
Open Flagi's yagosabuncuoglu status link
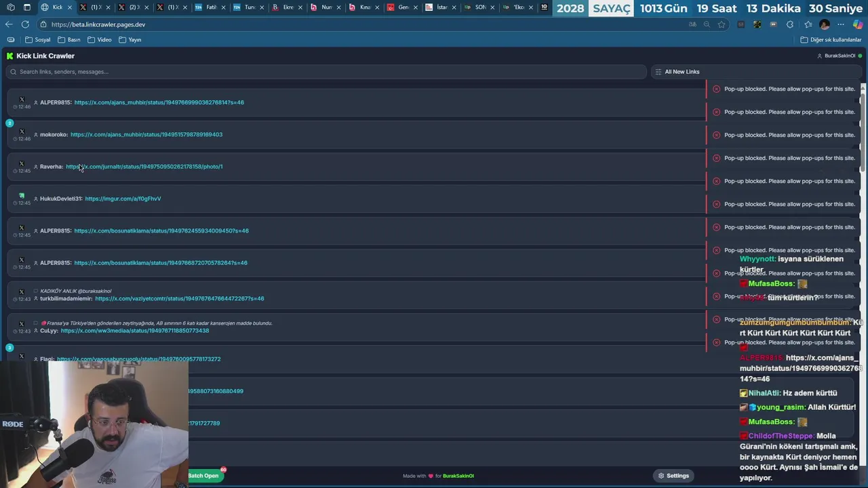(138, 359)
